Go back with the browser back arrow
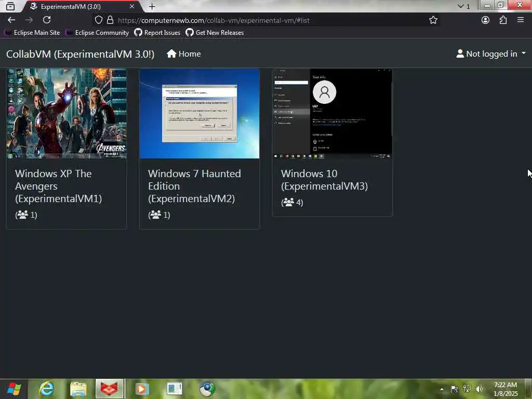 pyautogui.click(x=11, y=20)
